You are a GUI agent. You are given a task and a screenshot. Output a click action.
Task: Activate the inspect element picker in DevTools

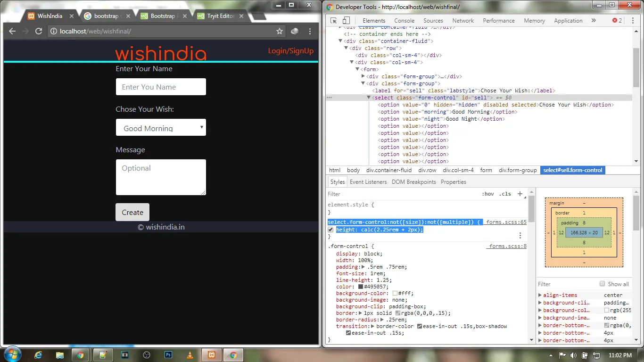click(334, 20)
